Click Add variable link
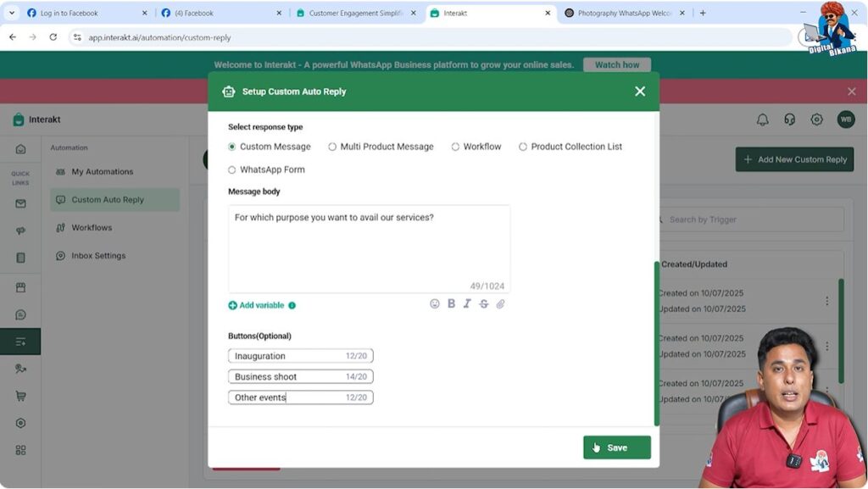Viewport: 868px width, 489px height. click(x=261, y=303)
